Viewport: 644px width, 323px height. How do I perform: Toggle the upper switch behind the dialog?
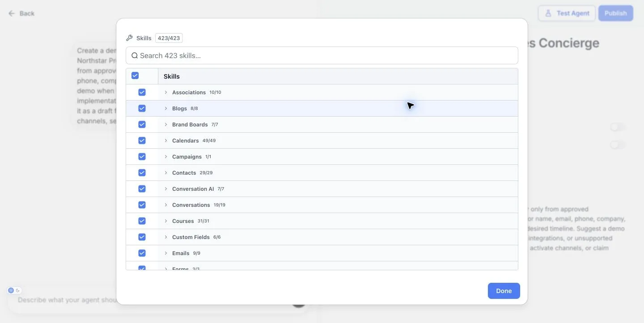618,127
